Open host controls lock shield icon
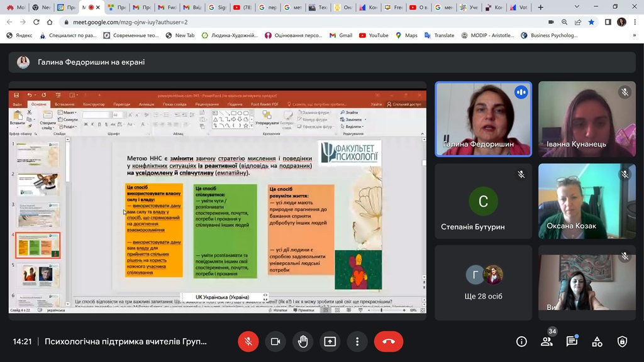Screen dimensions: 644x362 point(622,341)
